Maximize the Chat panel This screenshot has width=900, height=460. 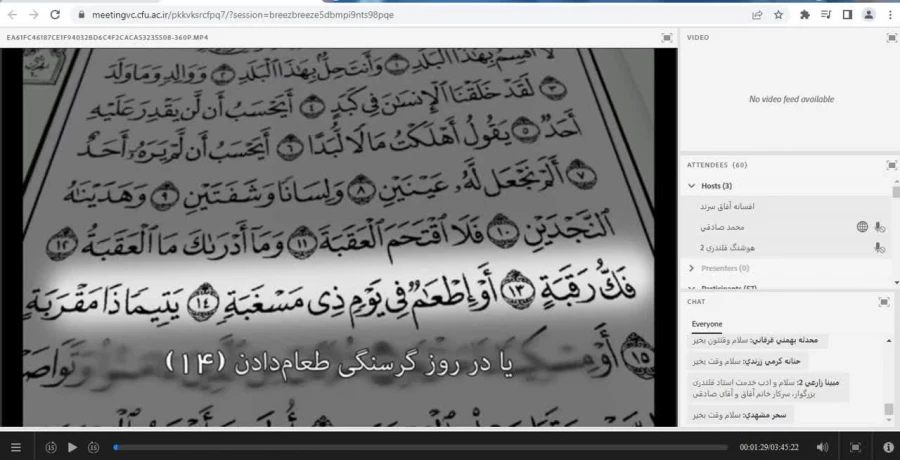click(x=884, y=301)
